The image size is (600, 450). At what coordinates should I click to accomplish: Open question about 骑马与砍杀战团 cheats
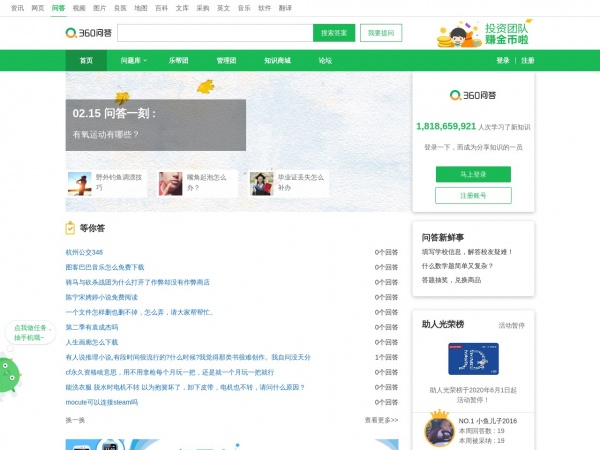coord(138,282)
